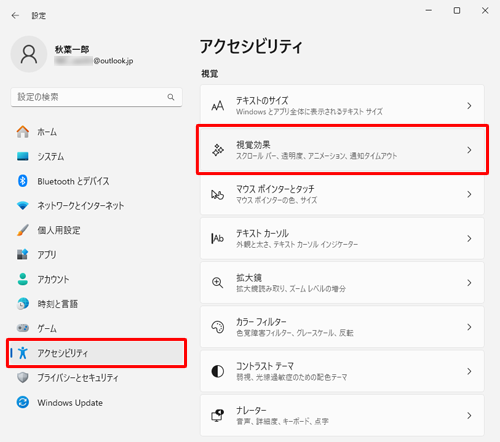This screenshot has width=500, height=442.
Task: Click the half-circle icon for コントラスト テーマ
Action: coord(218,371)
